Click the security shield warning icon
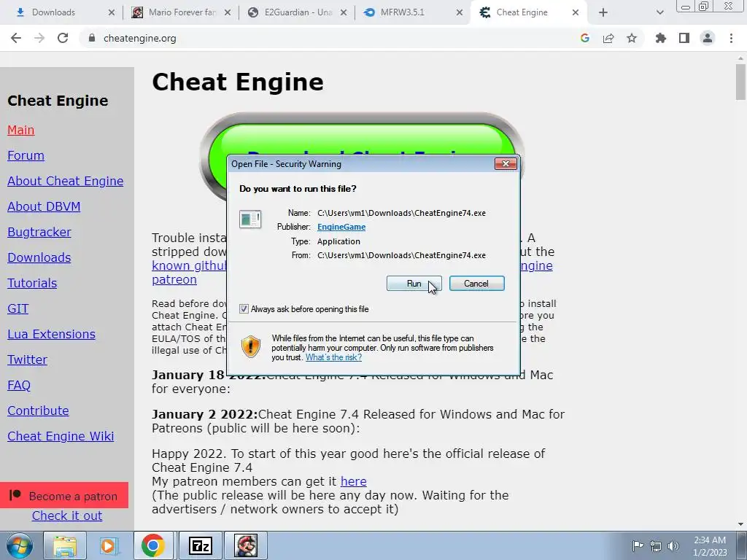This screenshot has width=747, height=560. [x=251, y=346]
